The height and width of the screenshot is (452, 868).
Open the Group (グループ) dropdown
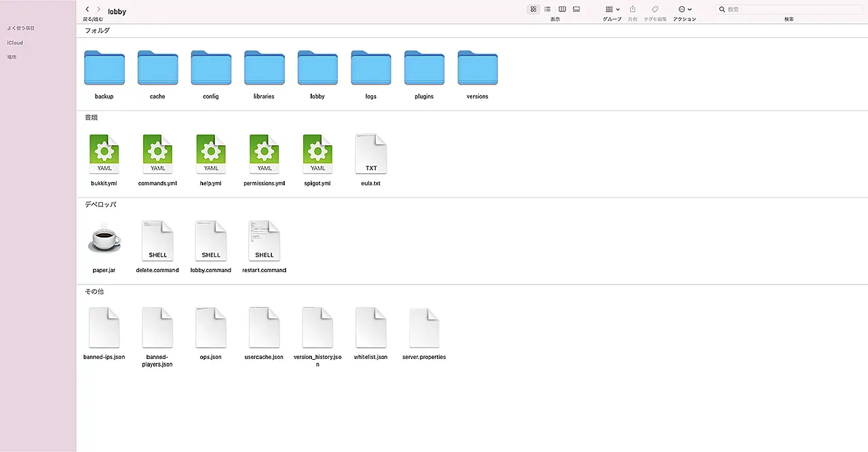(x=612, y=10)
